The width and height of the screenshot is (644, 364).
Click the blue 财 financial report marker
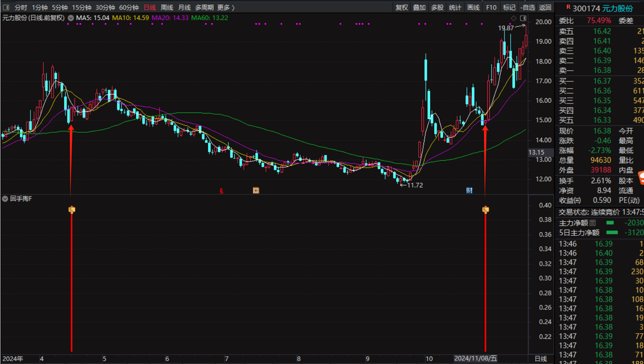click(x=469, y=190)
